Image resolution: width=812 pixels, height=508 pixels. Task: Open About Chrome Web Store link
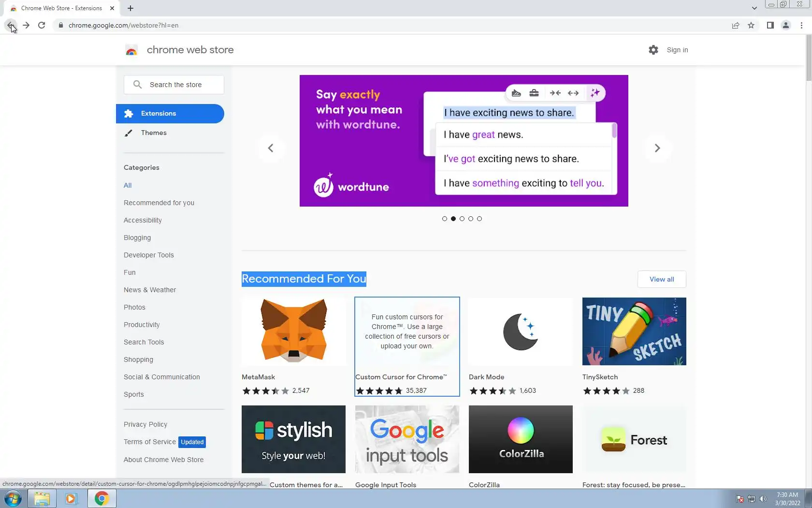pos(164,460)
